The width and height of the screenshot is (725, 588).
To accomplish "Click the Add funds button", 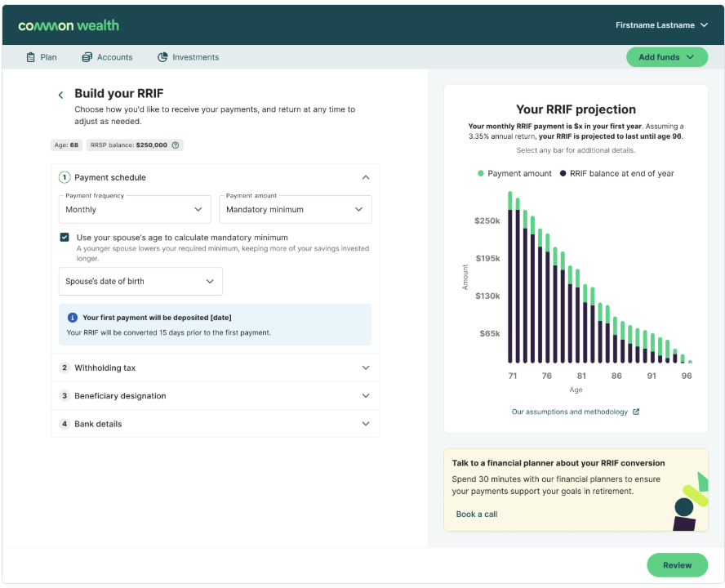I will tap(667, 57).
